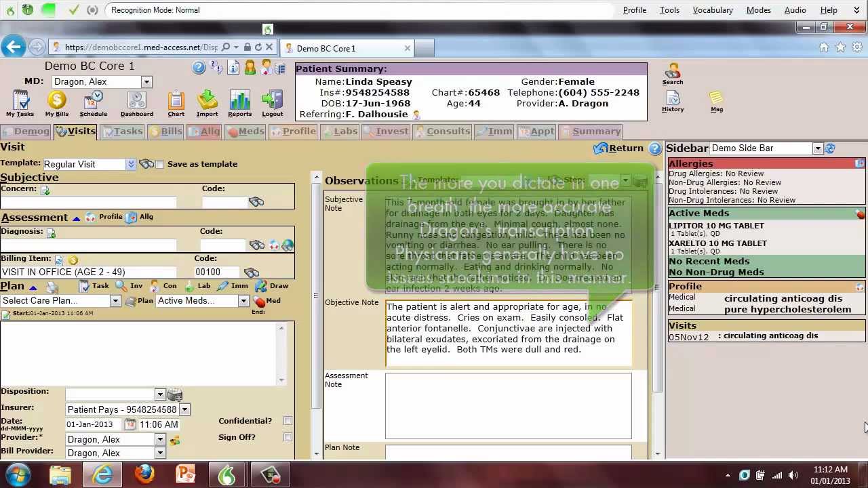Viewport: 868px width, 488px height.
Task: Add a Lab with the flask icon
Action: click(197, 286)
